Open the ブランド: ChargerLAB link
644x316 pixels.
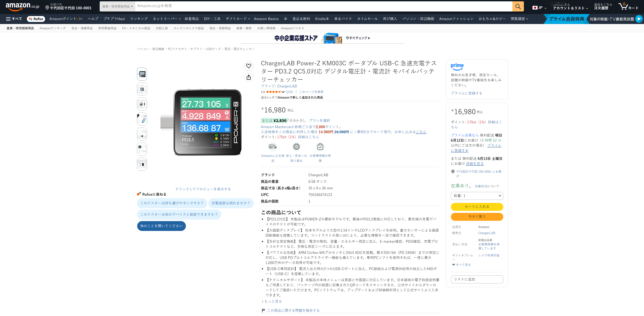click(279, 86)
